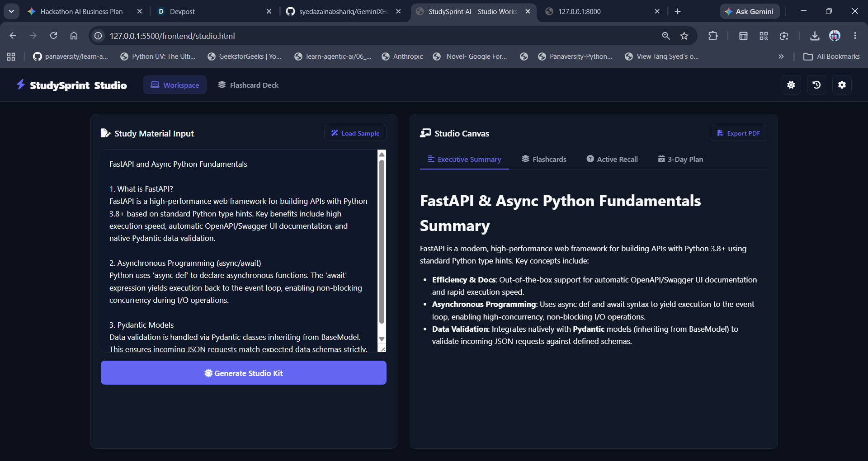The width and height of the screenshot is (868, 461).
Task: Open settings gear icon in StudySprint header
Action: point(842,85)
